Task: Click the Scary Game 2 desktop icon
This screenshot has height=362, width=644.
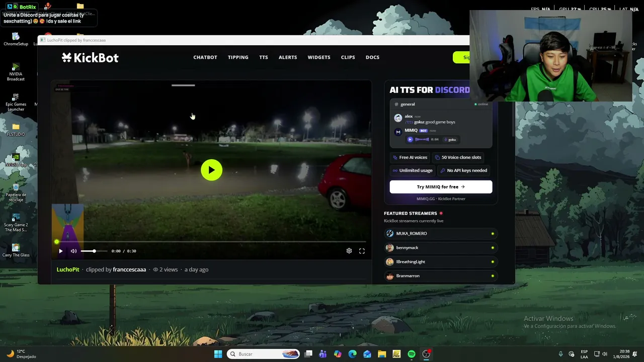Action: point(16,223)
